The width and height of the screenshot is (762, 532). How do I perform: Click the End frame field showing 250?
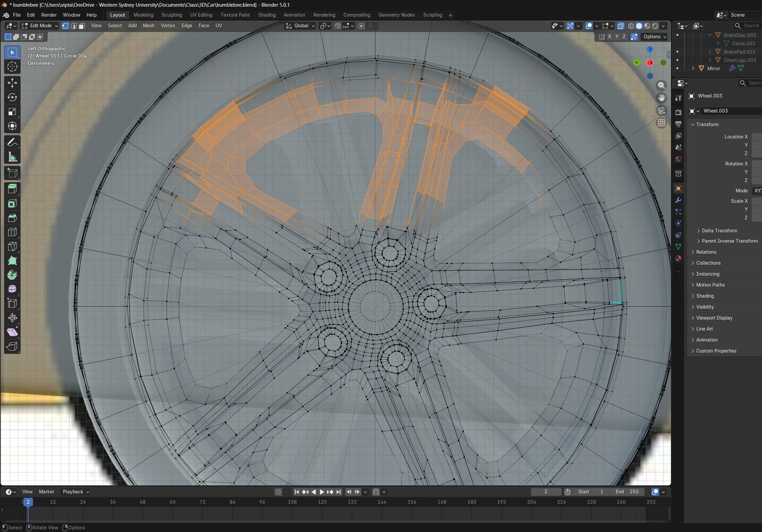(x=627, y=492)
